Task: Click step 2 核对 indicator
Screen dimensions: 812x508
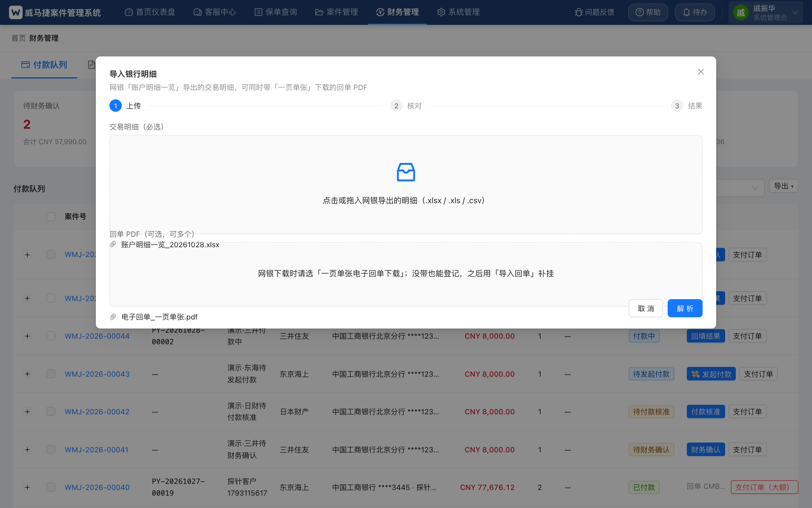Action: click(x=406, y=106)
